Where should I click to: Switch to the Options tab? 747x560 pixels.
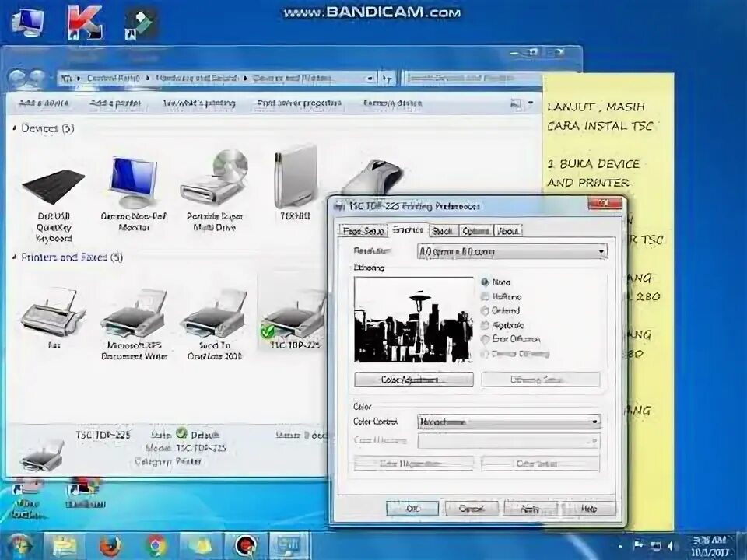click(475, 231)
